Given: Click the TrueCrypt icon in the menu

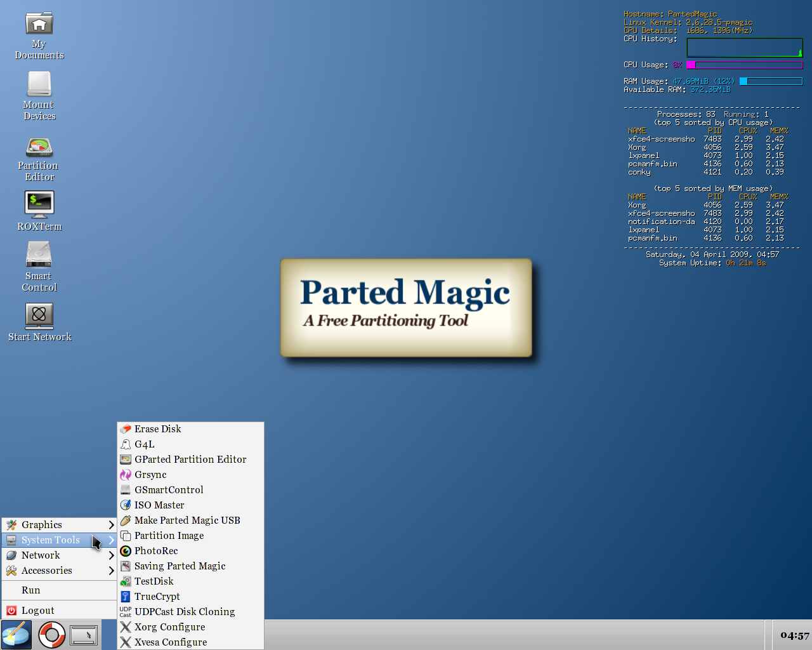Looking at the screenshot, I should (126, 597).
